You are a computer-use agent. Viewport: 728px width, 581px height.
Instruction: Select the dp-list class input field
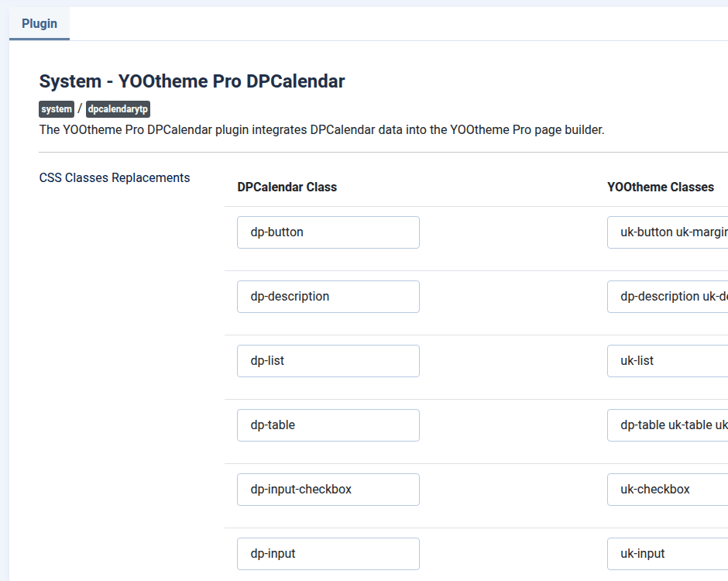coord(328,361)
